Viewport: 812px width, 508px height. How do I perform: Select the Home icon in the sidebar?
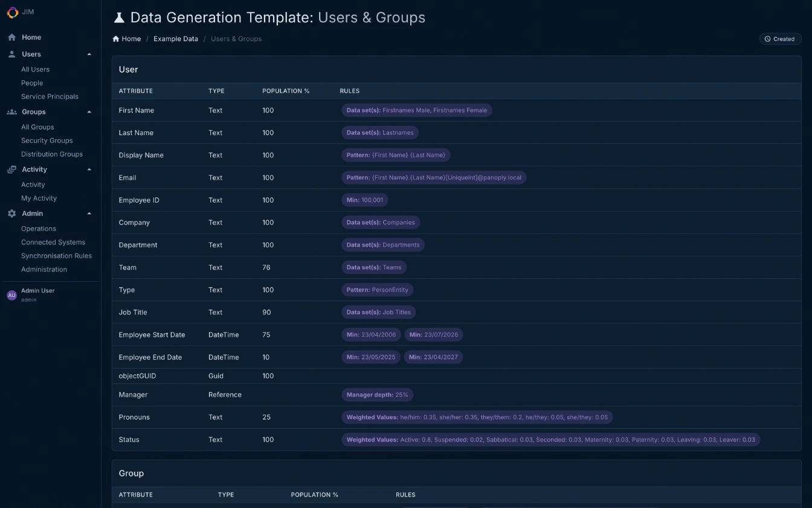click(11, 37)
